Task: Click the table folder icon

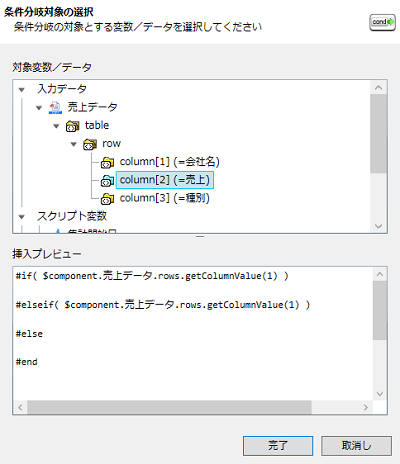Action: click(x=72, y=126)
